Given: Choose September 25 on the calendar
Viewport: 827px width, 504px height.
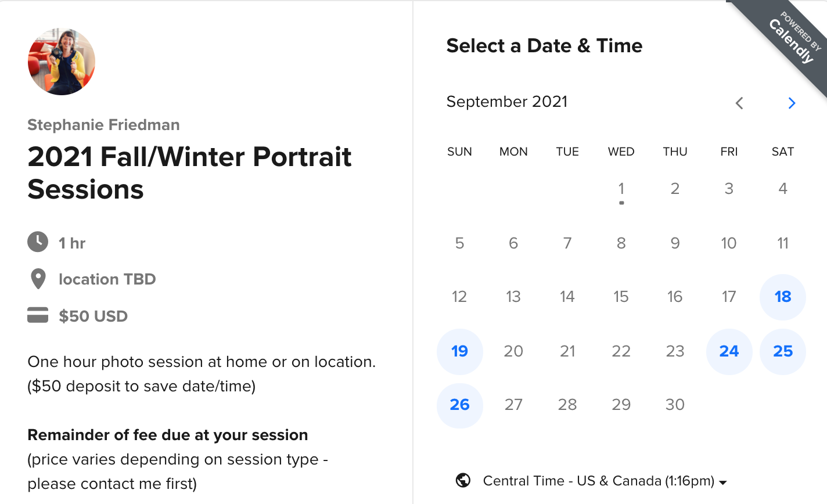Looking at the screenshot, I should pyautogui.click(x=782, y=351).
